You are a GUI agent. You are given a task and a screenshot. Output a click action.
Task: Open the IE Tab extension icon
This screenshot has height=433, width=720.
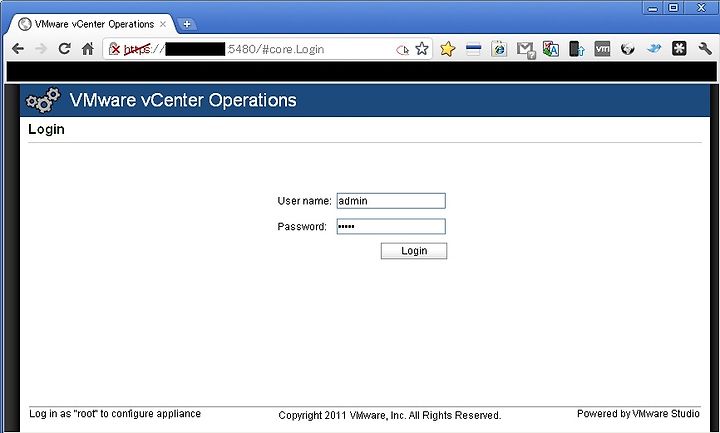point(499,49)
